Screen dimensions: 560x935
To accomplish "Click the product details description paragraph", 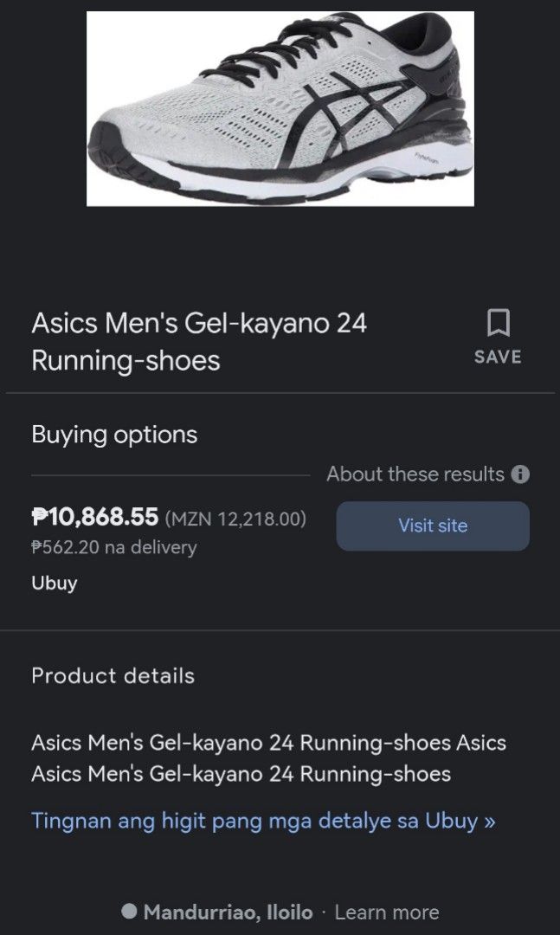I will [x=268, y=758].
